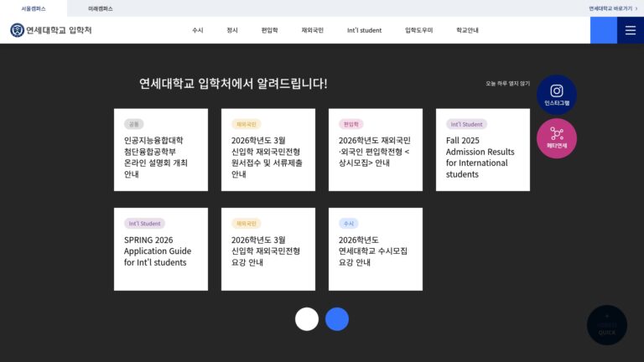Click the Yonsei University logo emblem
The height and width of the screenshot is (362, 644).
pos(18,30)
